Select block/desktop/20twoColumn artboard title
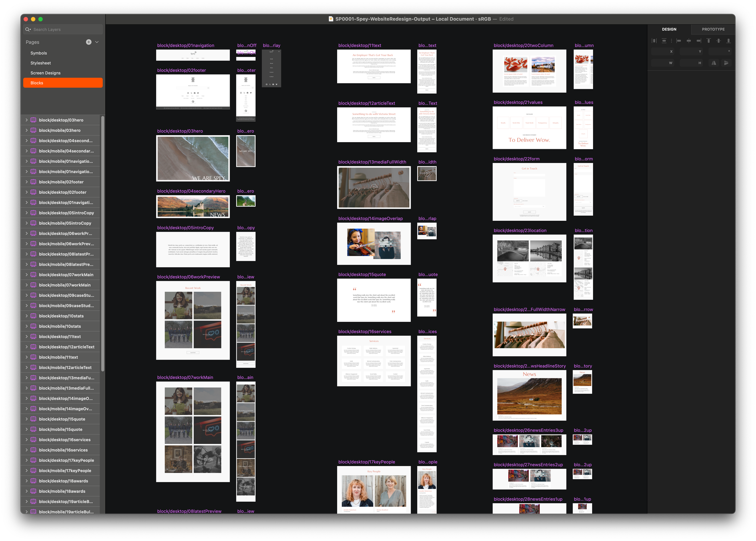This screenshot has height=541, width=756. [x=523, y=46]
